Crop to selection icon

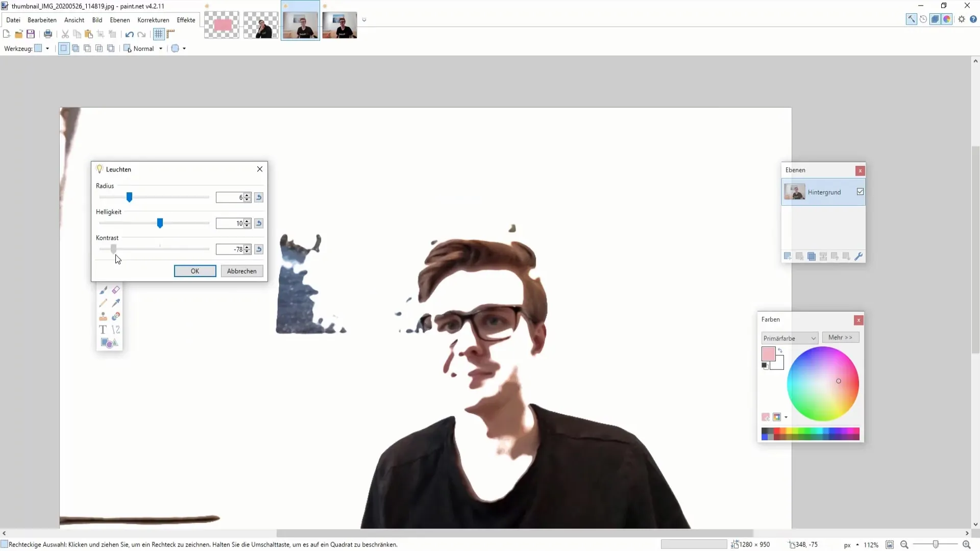point(101,34)
